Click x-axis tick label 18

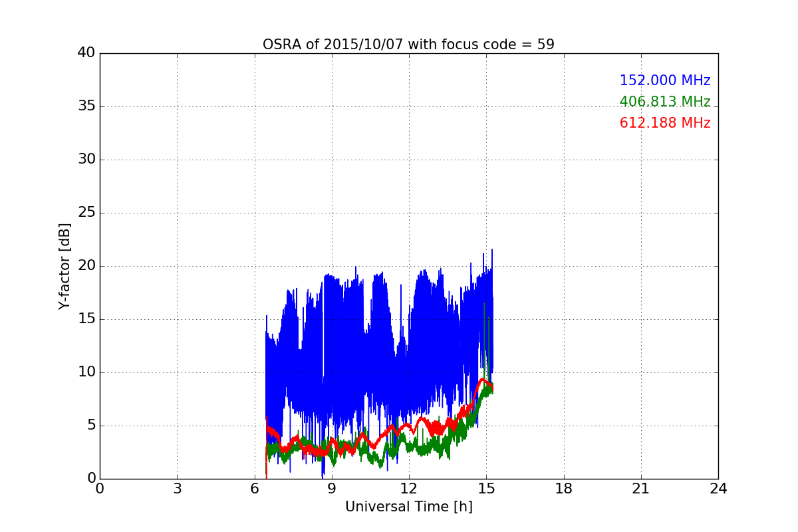tap(564, 489)
